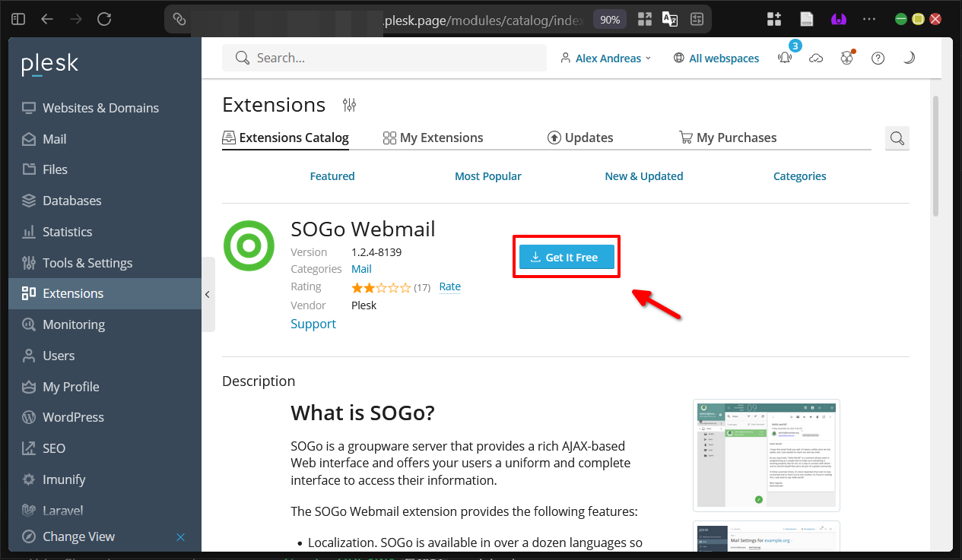Click the star rating for SOGo Webmail
This screenshot has height=560, width=962.
click(381, 287)
